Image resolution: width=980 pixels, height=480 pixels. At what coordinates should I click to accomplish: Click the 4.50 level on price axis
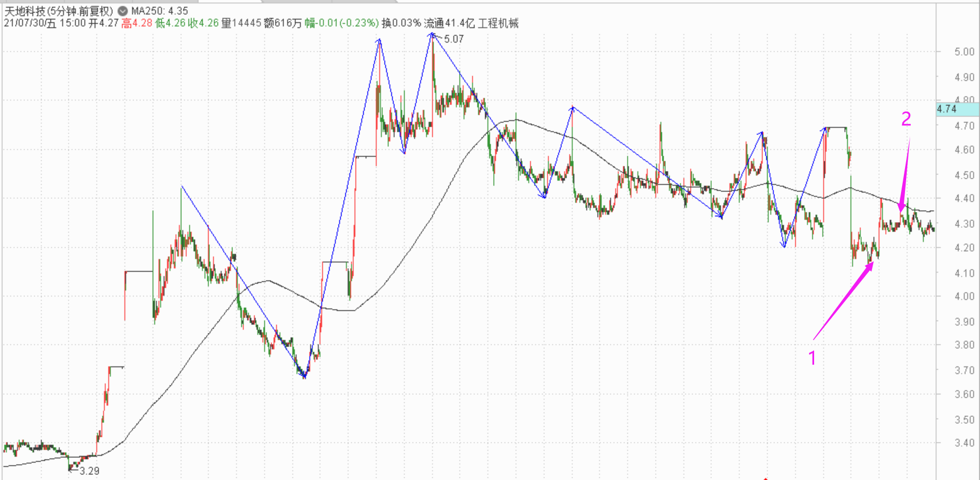click(x=964, y=174)
